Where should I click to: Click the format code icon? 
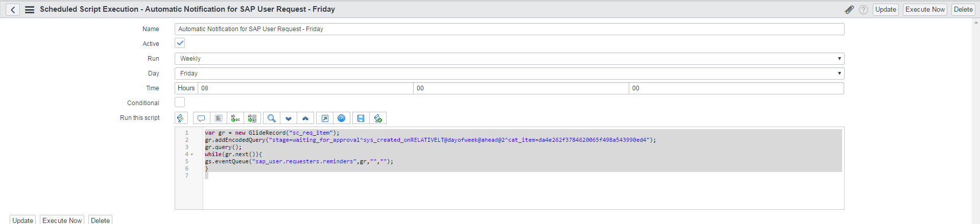(219, 118)
